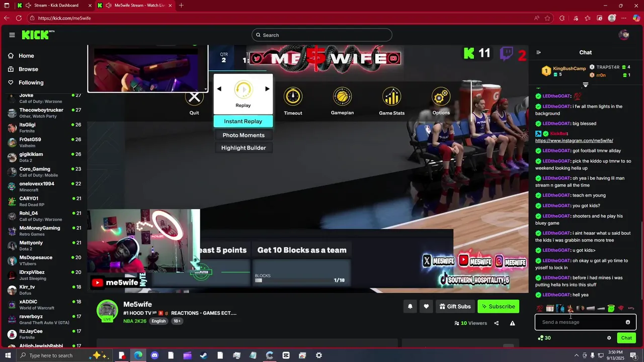Open Fr0stG59 Valheim channel
This screenshot has width=644, height=362.
click(44, 142)
